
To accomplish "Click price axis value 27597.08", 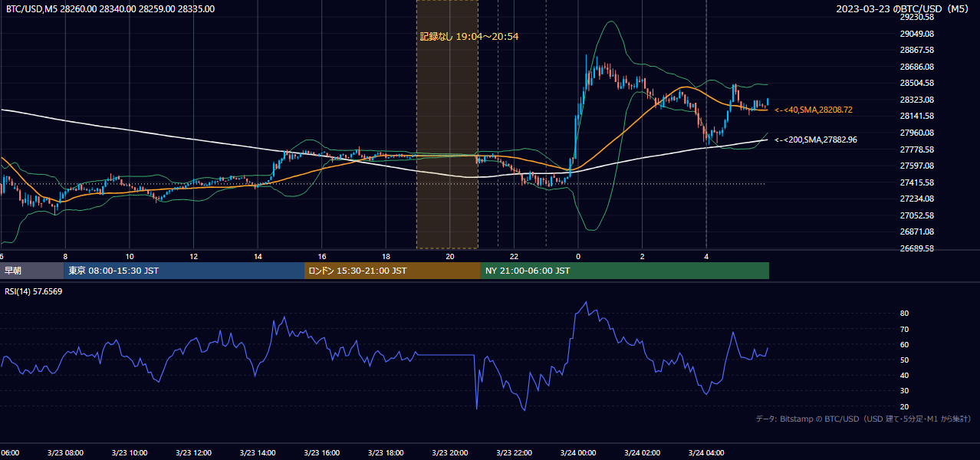I will pyautogui.click(x=916, y=166).
